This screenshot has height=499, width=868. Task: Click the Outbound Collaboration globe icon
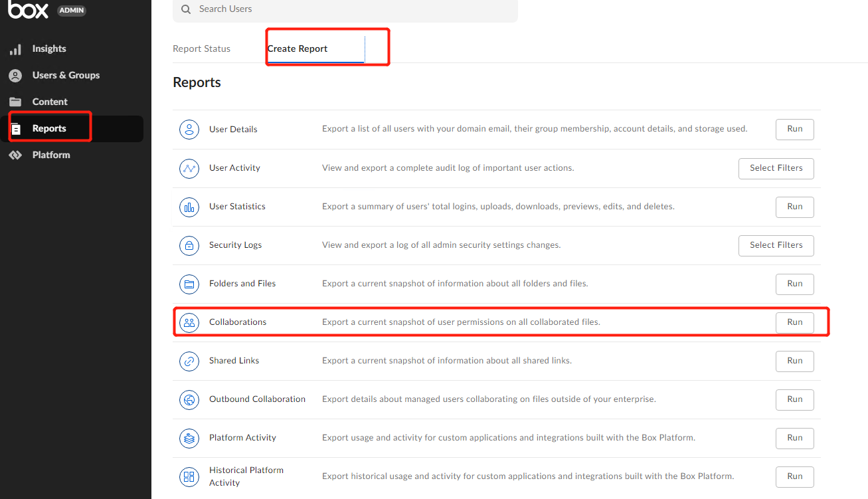(189, 399)
